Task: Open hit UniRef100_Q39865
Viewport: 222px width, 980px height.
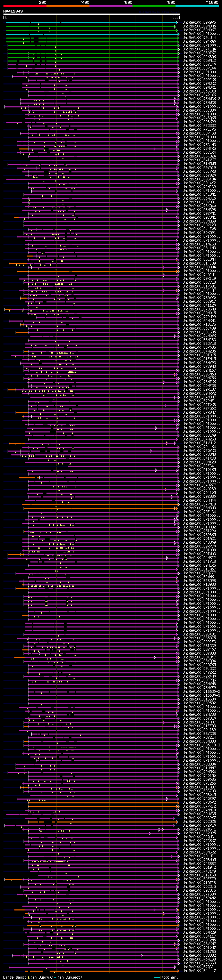Action: pos(199,535)
